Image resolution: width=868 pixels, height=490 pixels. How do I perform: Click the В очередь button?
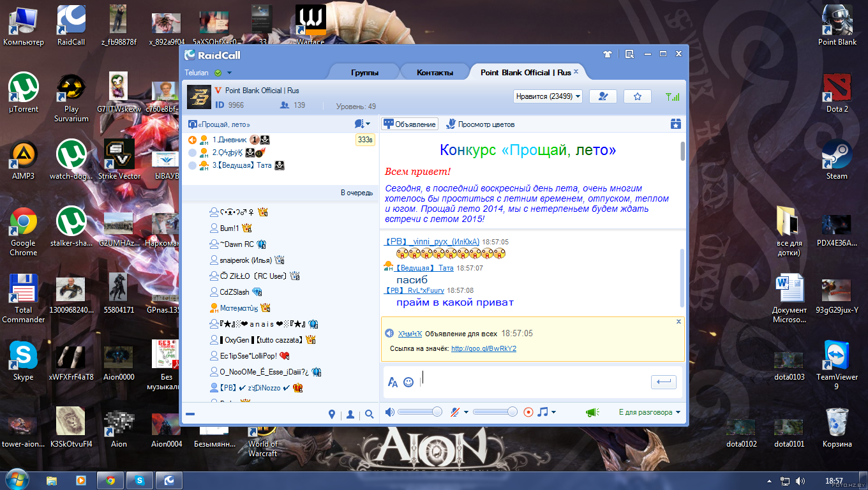356,193
